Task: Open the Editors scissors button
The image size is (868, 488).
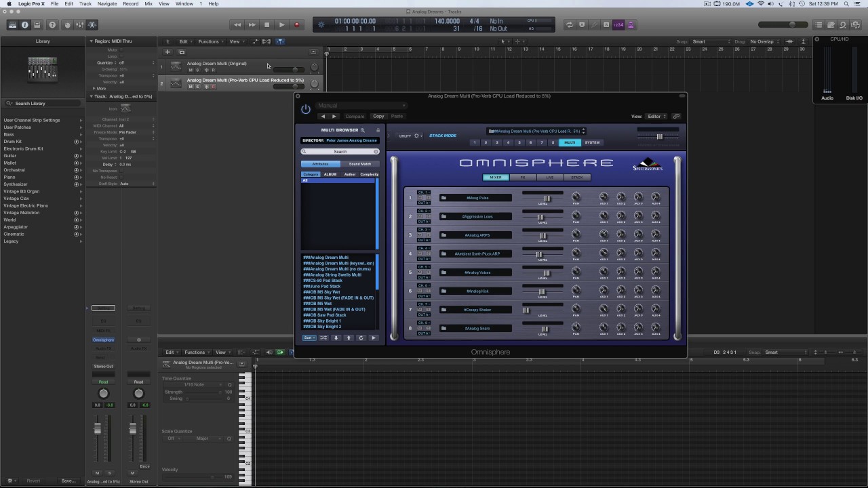Action: (x=92, y=25)
